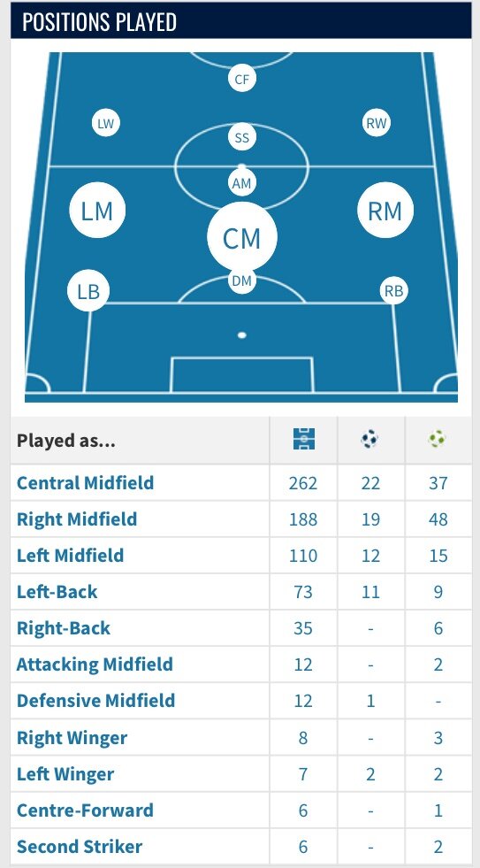The height and width of the screenshot is (868, 480).
Task: Select the LW marker on the pitch
Action: pos(105,123)
